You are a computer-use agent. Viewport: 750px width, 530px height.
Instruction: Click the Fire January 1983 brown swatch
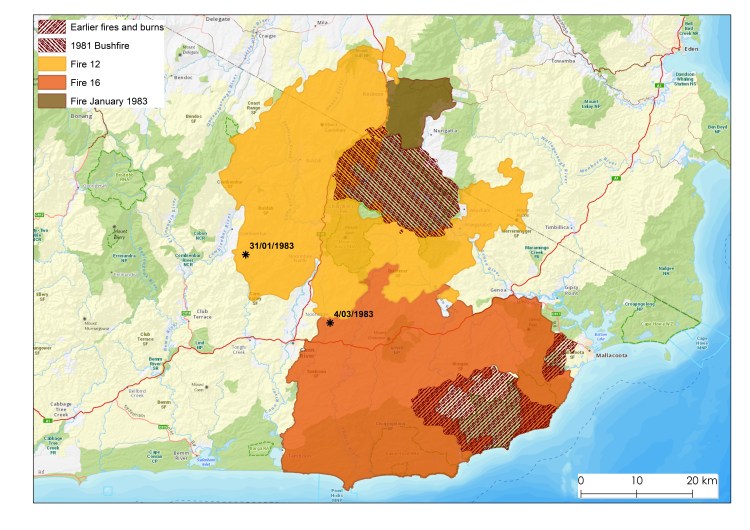point(50,101)
